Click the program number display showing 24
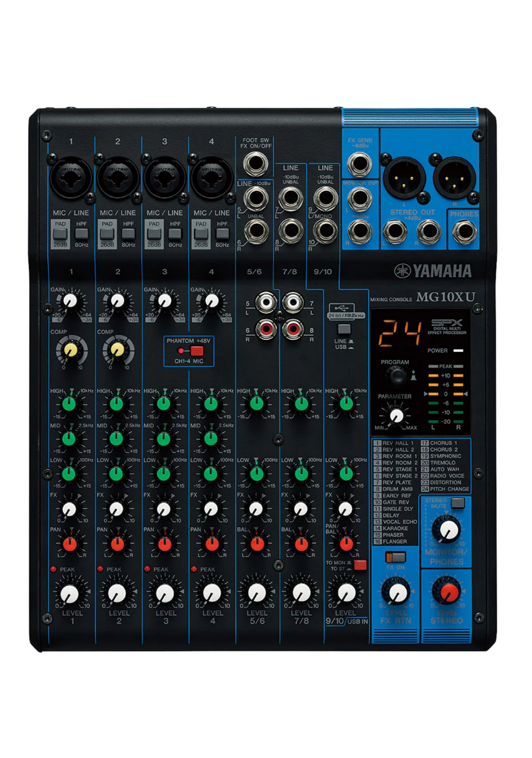 point(400,333)
